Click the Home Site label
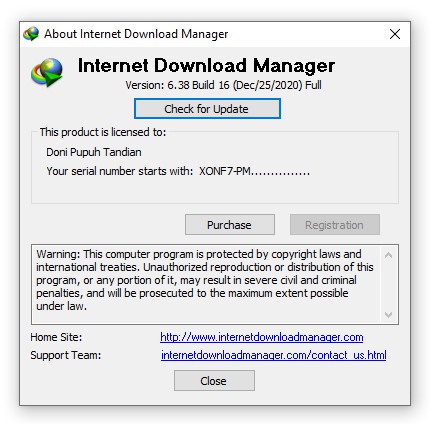Image resolution: width=430 pixels, height=430 pixels. point(56,337)
